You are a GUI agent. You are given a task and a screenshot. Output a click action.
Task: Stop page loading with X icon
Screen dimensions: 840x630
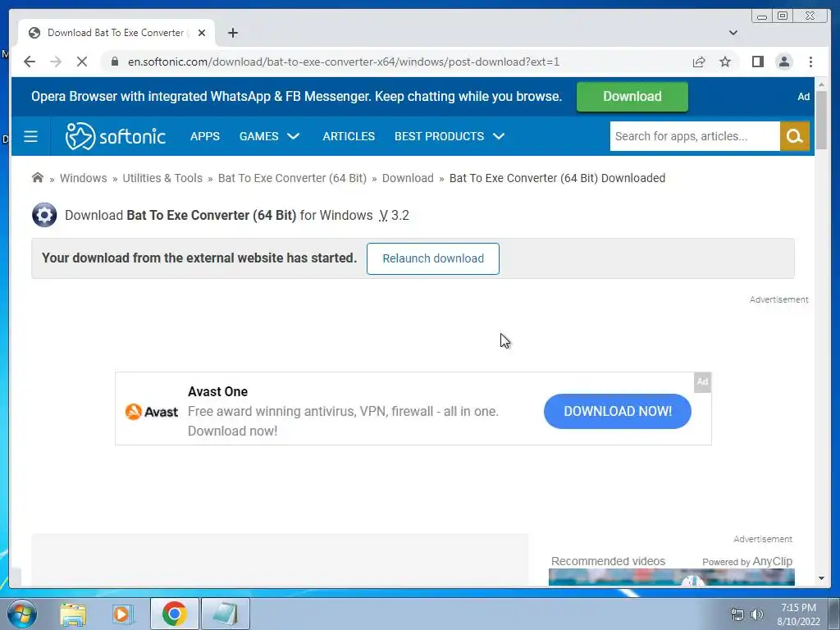click(81, 62)
